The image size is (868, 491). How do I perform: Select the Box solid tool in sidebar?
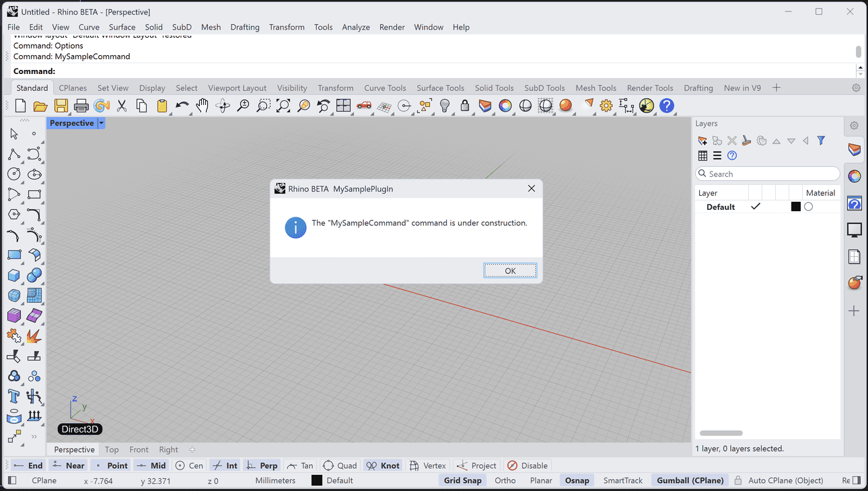tap(14, 275)
